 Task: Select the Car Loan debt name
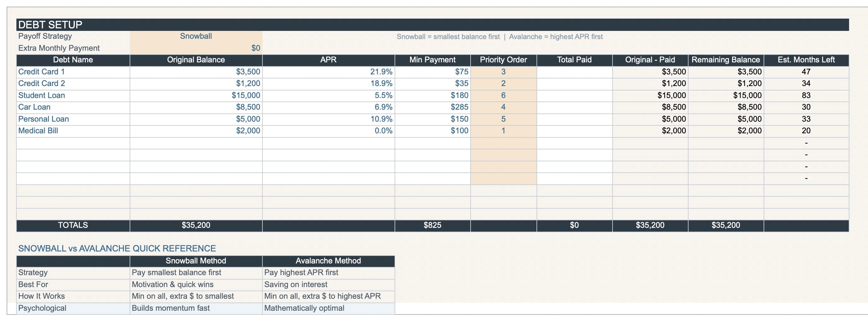(73, 107)
